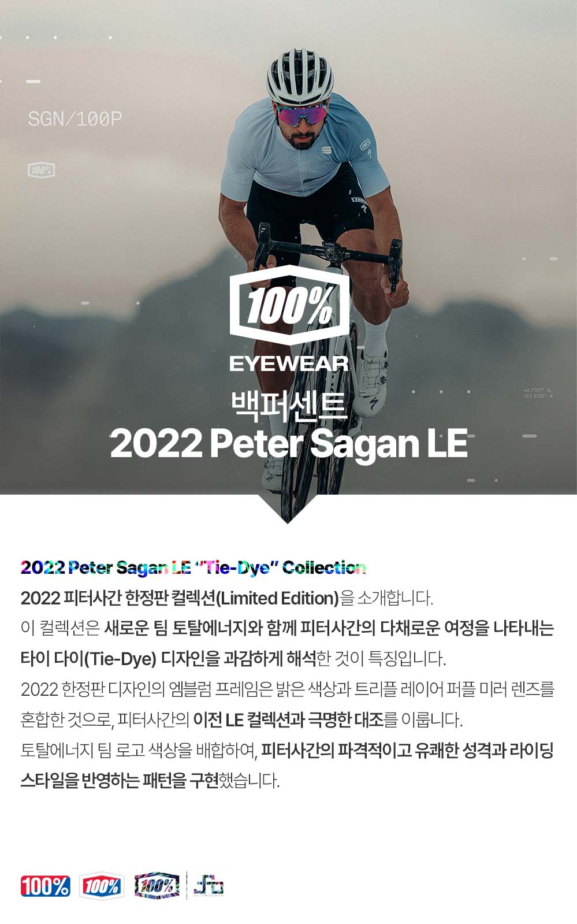Click the Peter Sagan tie-dye emblem

tap(207, 886)
